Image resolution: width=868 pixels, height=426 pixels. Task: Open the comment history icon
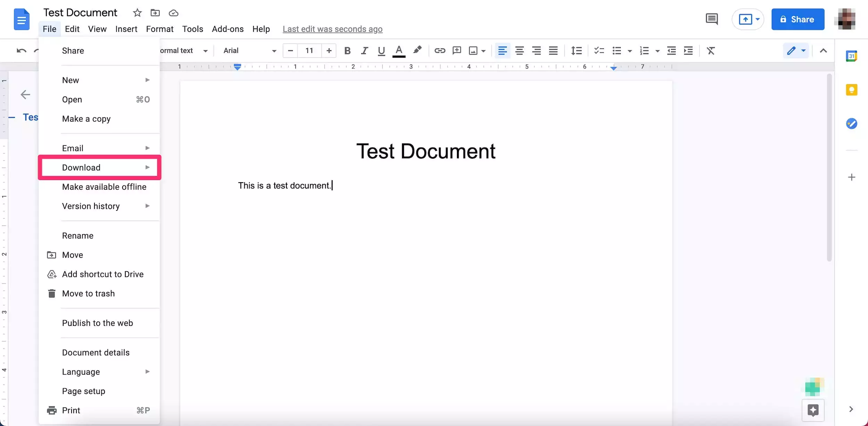coord(712,19)
